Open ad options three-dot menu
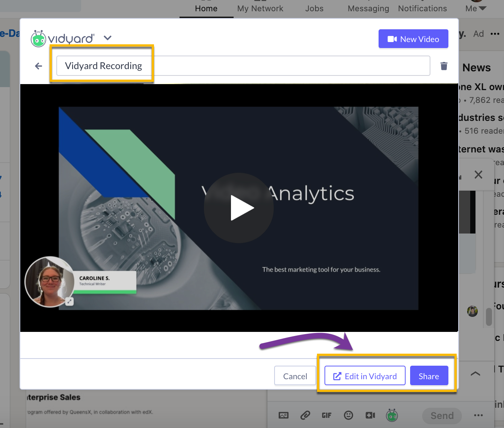 point(495,34)
